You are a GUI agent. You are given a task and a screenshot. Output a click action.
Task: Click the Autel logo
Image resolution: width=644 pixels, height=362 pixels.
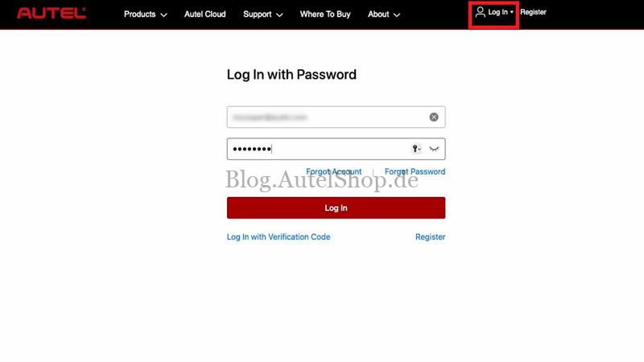coord(52,13)
